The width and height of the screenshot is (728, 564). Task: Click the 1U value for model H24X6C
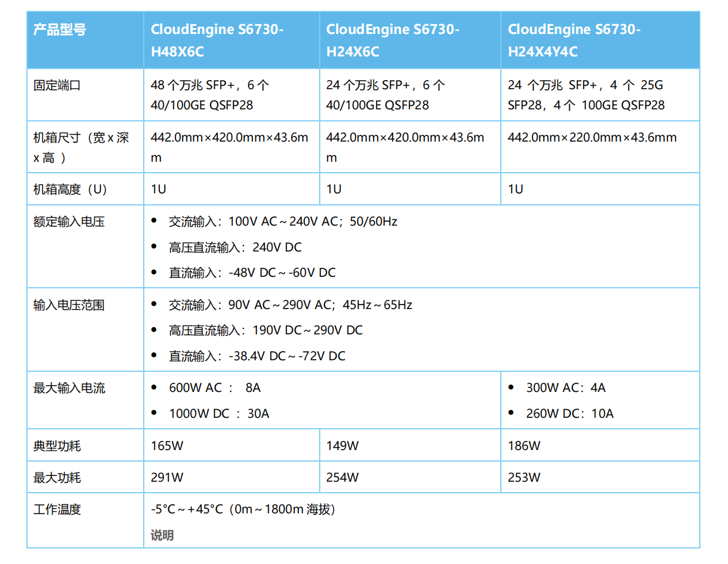[334, 189]
